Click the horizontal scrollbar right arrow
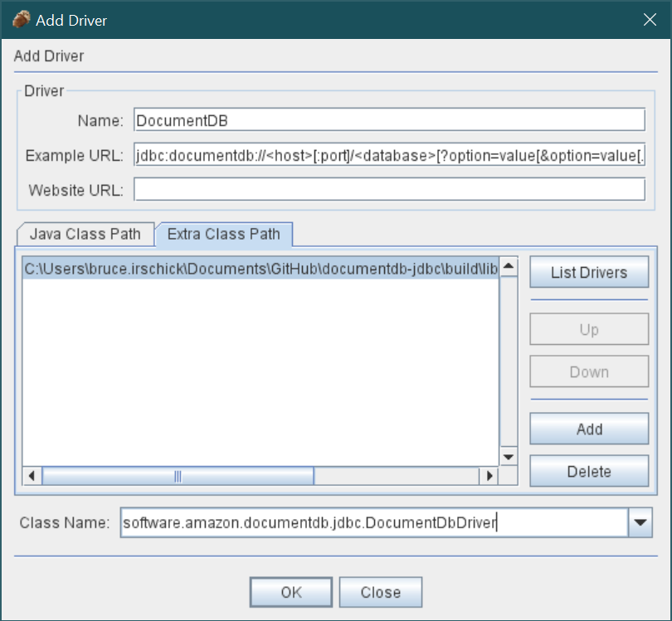The image size is (672, 621). (489, 476)
